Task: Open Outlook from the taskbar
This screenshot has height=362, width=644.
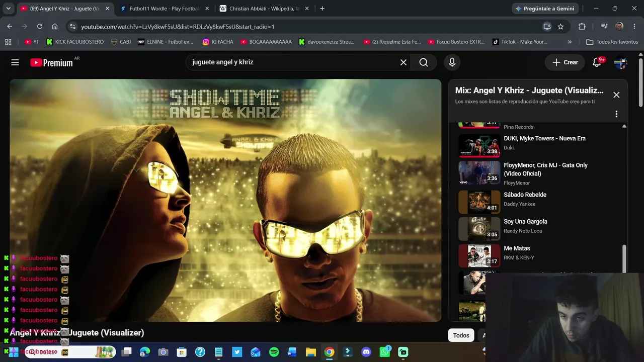Action: [256, 352]
